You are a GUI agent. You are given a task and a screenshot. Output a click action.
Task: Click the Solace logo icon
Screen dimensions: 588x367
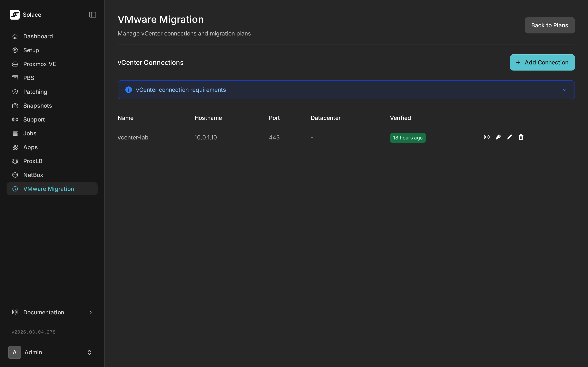click(x=14, y=14)
